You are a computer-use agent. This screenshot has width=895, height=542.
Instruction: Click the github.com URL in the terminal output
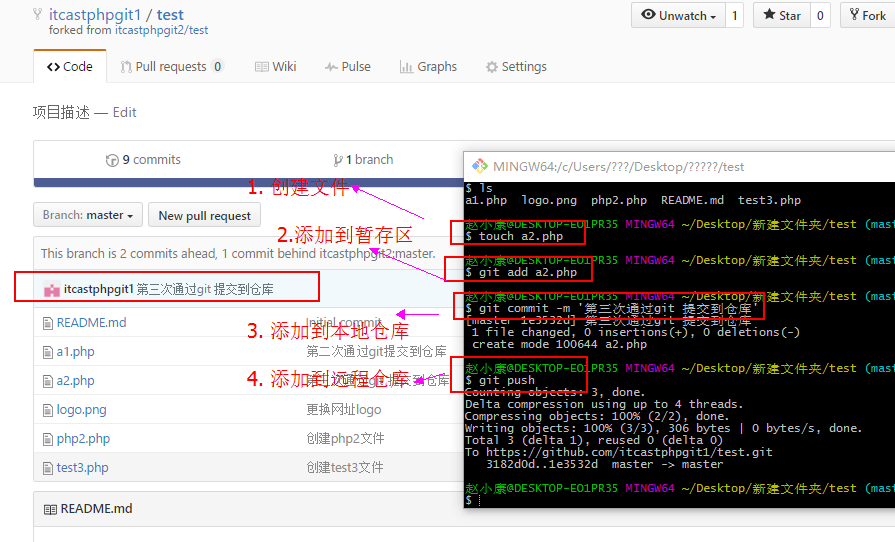click(629, 452)
